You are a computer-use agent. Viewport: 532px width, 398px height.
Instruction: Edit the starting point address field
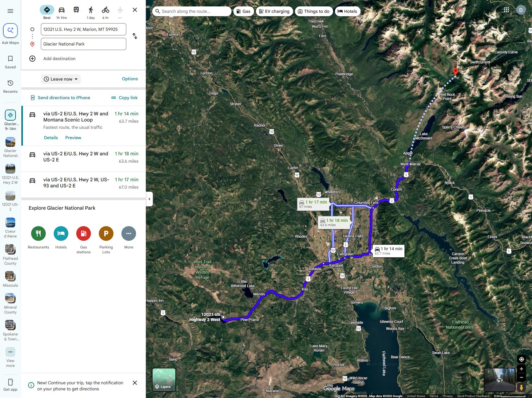click(84, 29)
